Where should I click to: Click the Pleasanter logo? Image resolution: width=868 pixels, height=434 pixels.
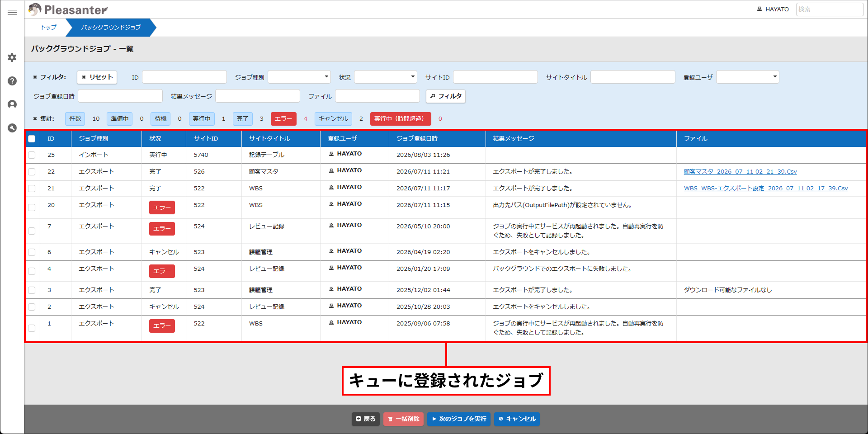click(x=68, y=9)
